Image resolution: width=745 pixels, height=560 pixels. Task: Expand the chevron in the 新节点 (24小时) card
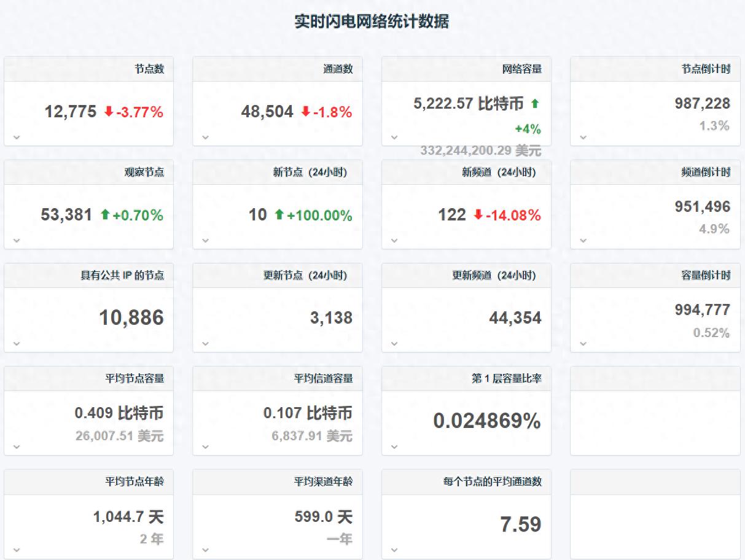pos(206,240)
